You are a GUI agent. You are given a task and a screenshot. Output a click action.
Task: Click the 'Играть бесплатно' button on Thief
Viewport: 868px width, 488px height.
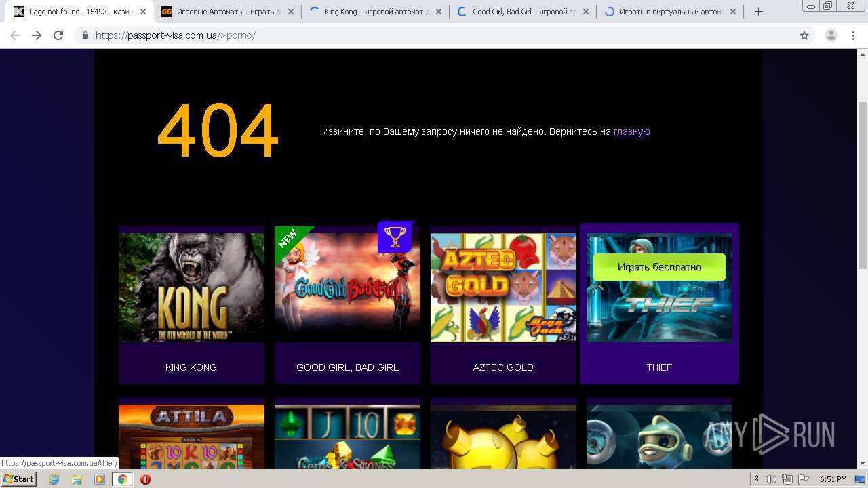pos(659,267)
